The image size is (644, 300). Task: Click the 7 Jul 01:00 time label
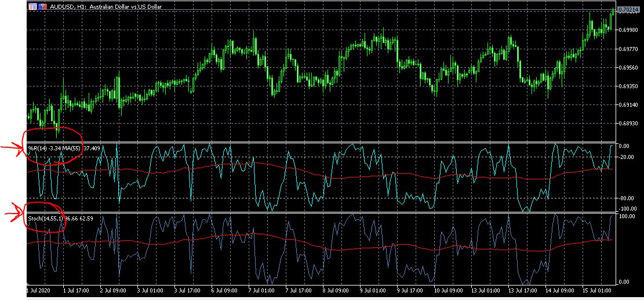pos(261,291)
